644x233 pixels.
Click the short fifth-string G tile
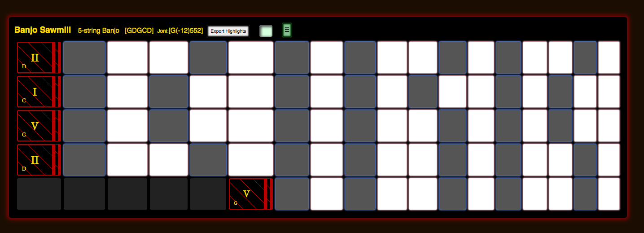click(x=250, y=194)
